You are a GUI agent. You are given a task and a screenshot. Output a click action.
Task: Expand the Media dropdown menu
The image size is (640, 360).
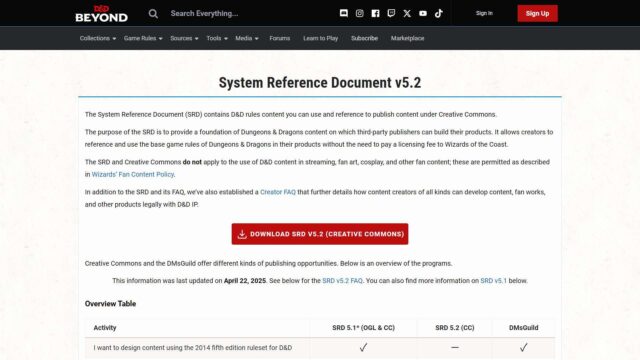pos(247,38)
